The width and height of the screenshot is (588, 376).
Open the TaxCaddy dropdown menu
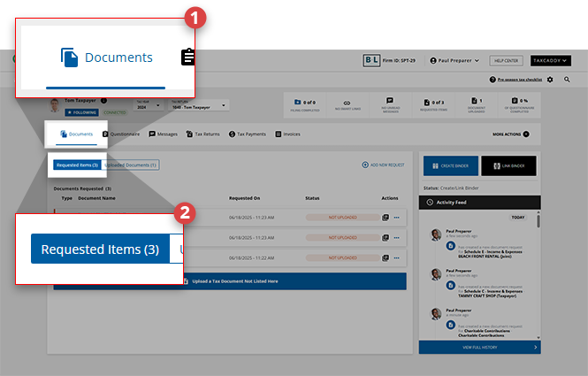coord(551,60)
